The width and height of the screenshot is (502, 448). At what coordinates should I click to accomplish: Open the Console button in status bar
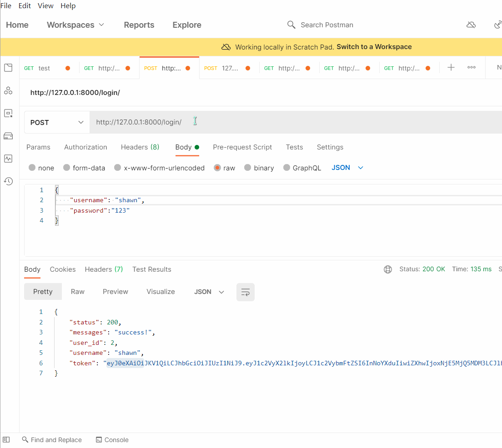112,440
